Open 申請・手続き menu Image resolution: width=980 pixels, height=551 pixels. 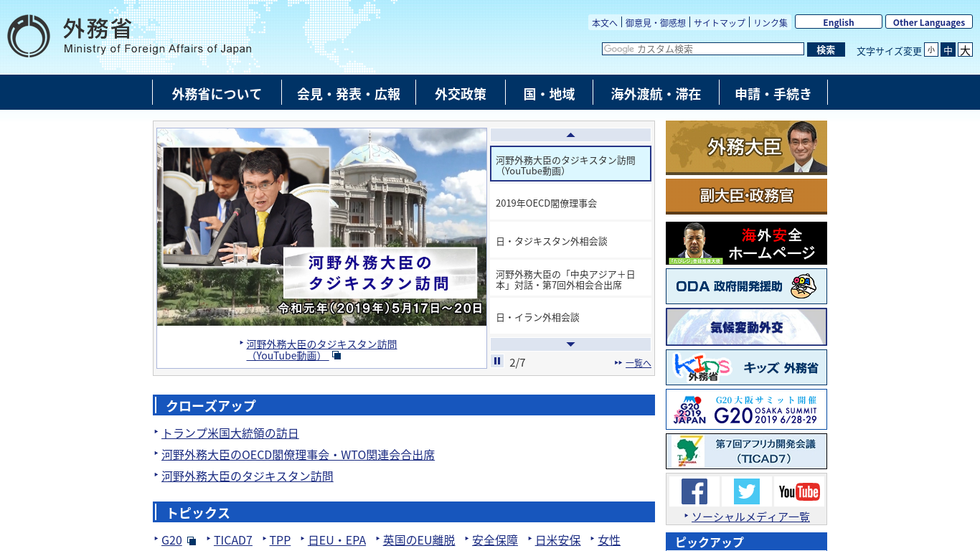(773, 93)
